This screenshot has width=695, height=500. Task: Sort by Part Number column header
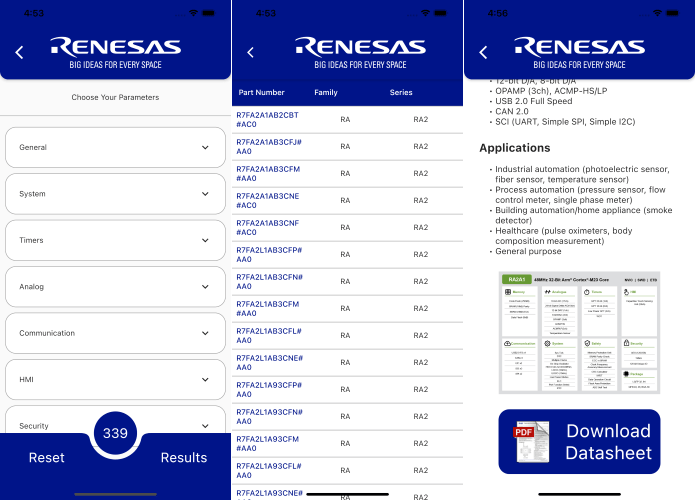click(x=262, y=92)
